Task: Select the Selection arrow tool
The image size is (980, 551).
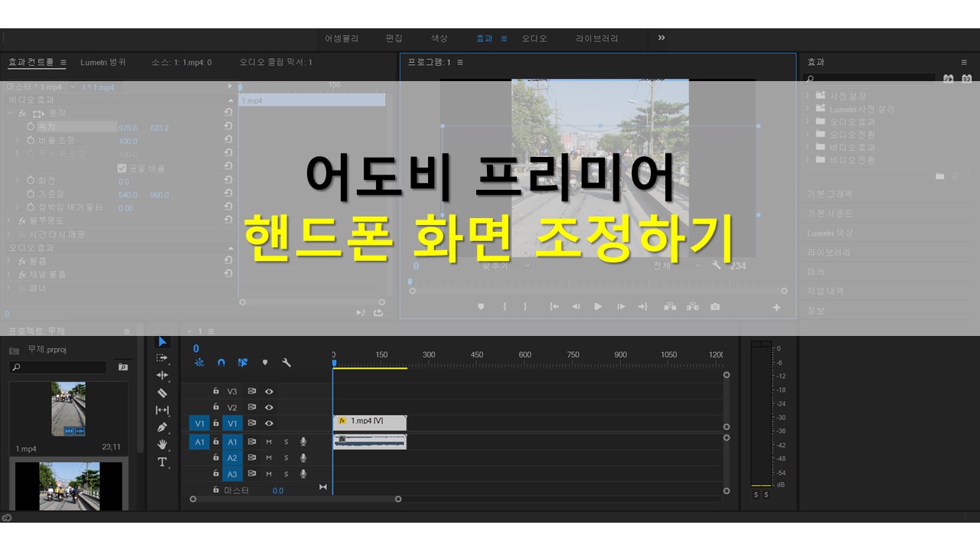Action: (162, 341)
